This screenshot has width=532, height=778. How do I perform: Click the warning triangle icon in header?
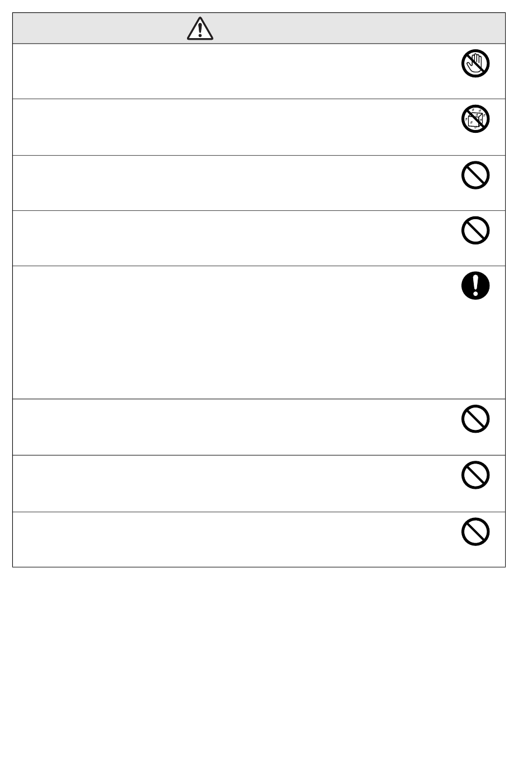[200, 28]
